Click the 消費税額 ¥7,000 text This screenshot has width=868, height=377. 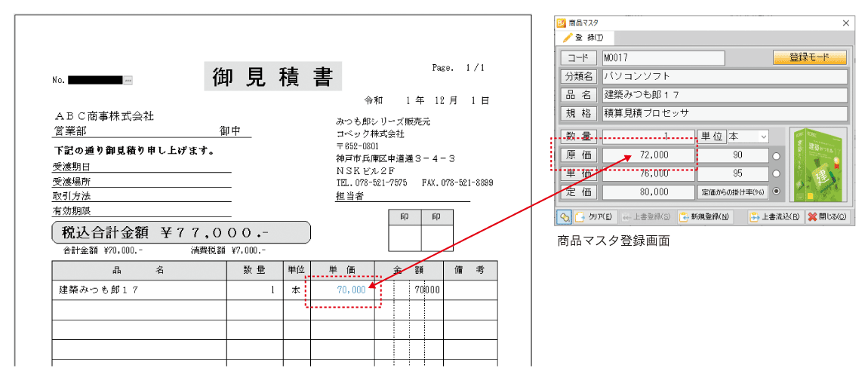228,250
